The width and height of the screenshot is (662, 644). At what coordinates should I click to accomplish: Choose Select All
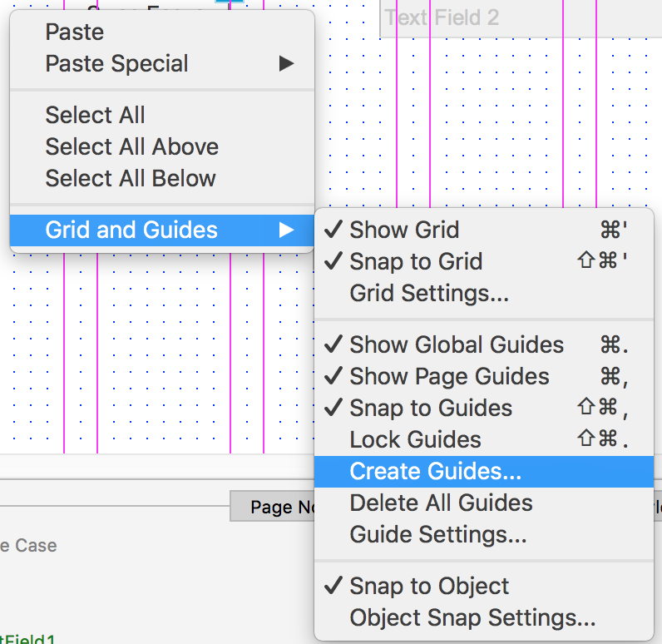coord(95,116)
